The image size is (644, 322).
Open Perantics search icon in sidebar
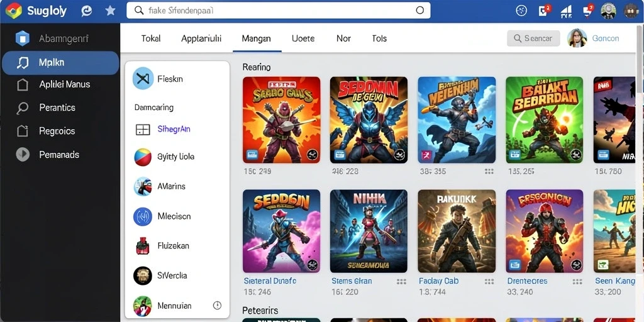point(23,108)
